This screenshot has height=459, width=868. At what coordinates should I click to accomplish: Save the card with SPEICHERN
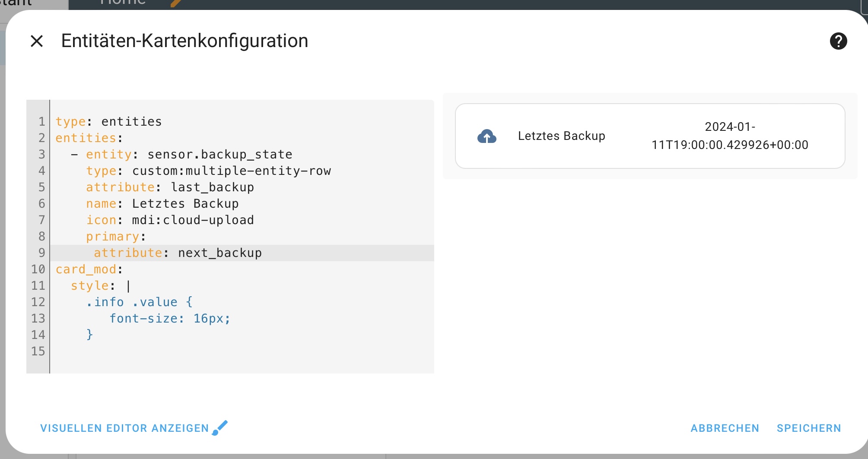pos(809,428)
